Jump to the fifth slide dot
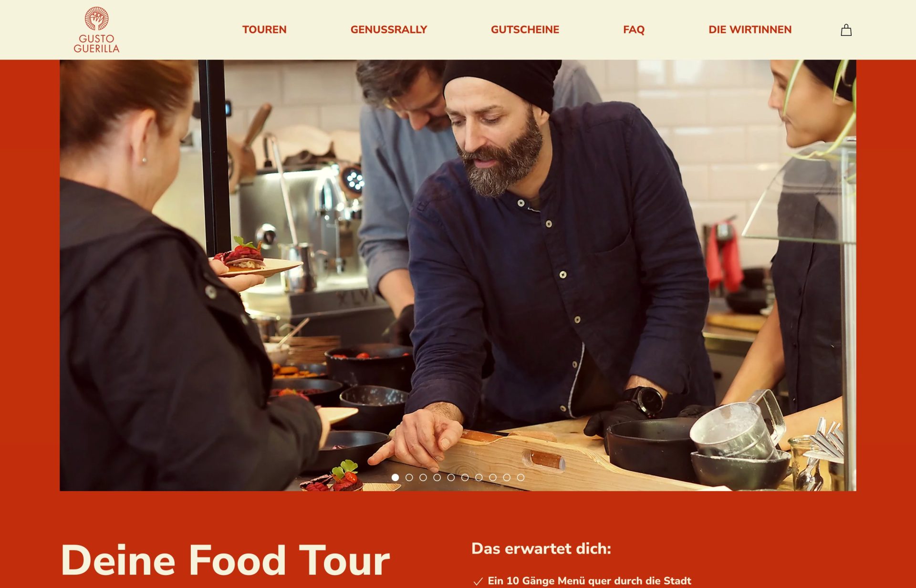Viewport: 916px width, 588px height. pos(451,477)
